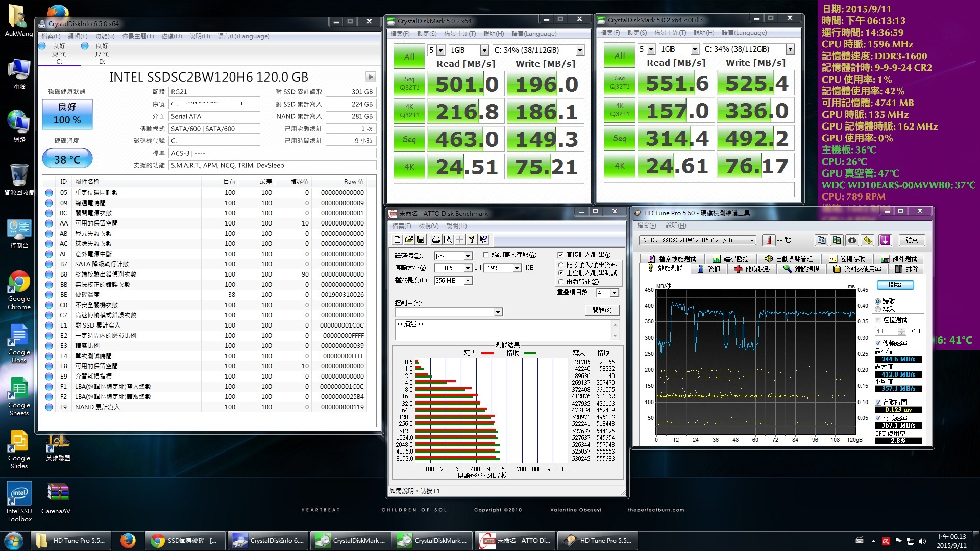Toggle the Transfer rate checkbox in HD Tune

point(878,343)
